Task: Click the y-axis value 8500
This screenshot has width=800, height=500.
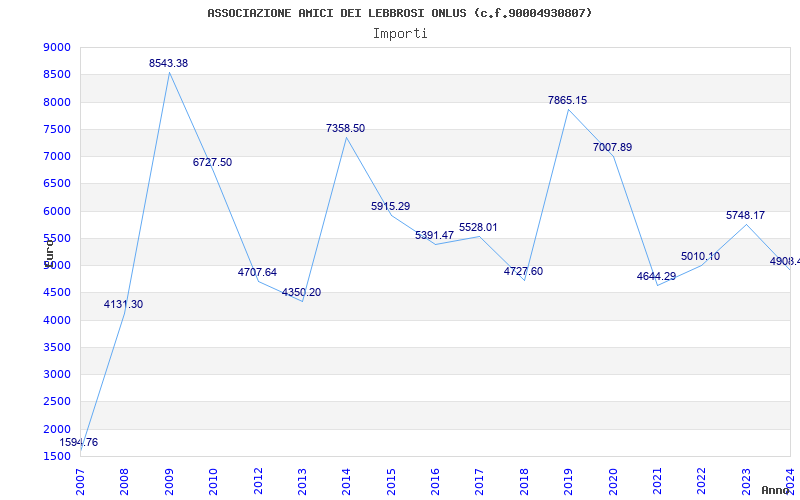Action: 57,74
